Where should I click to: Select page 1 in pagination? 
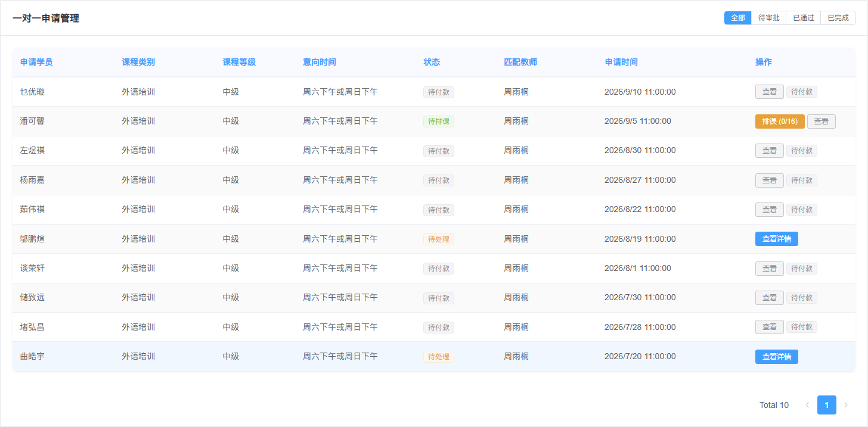pyautogui.click(x=826, y=405)
